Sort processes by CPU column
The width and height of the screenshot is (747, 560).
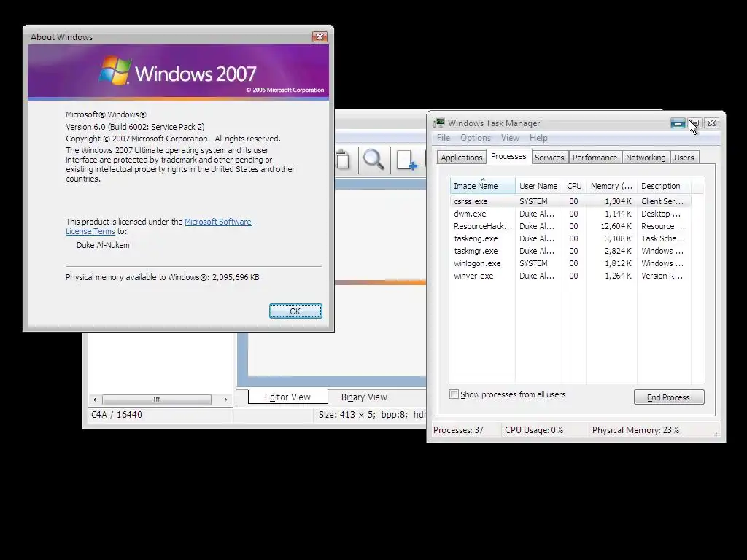[x=574, y=186]
